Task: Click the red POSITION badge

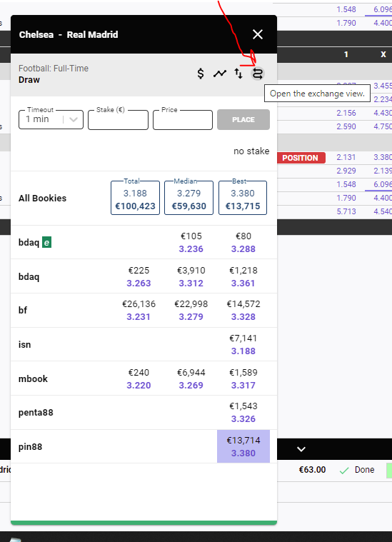Action: (x=301, y=158)
